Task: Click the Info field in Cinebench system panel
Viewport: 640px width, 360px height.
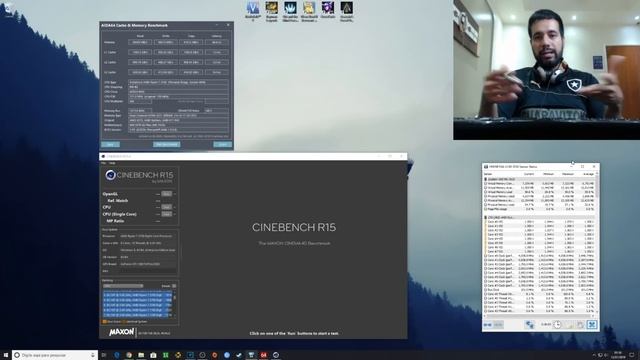Action: click(x=148, y=271)
